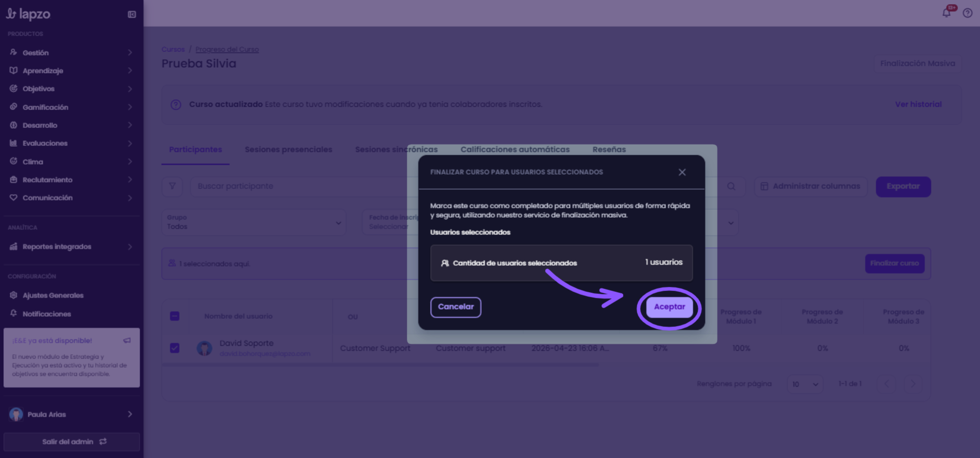Click the Reportes integrados icon
This screenshot has width=980, height=458.
click(x=13, y=246)
